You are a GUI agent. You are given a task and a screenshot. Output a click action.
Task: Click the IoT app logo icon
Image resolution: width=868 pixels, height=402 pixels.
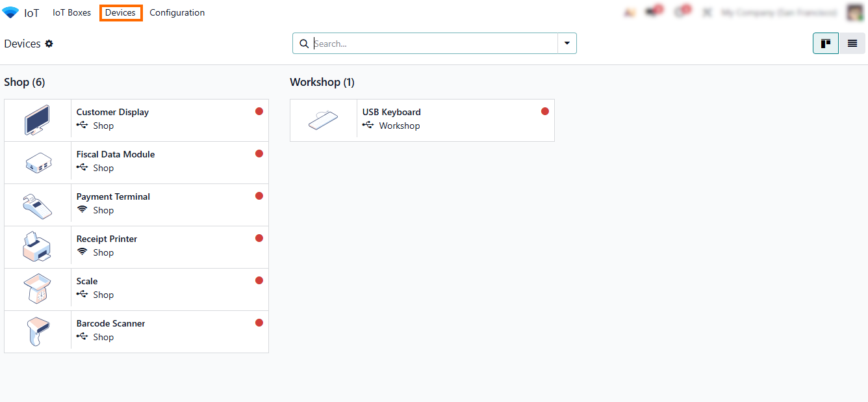[x=11, y=12]
